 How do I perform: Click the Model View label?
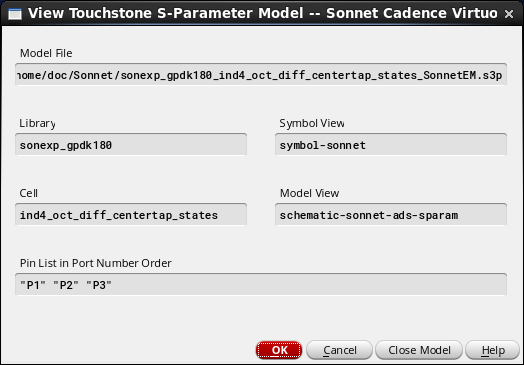pyautogui.click(x=309, y=193)
